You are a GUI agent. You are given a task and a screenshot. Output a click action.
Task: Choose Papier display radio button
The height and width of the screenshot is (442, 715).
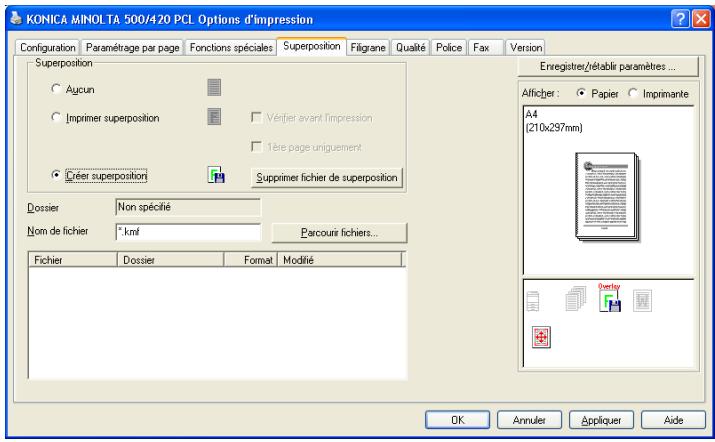[x=581, y=93]
